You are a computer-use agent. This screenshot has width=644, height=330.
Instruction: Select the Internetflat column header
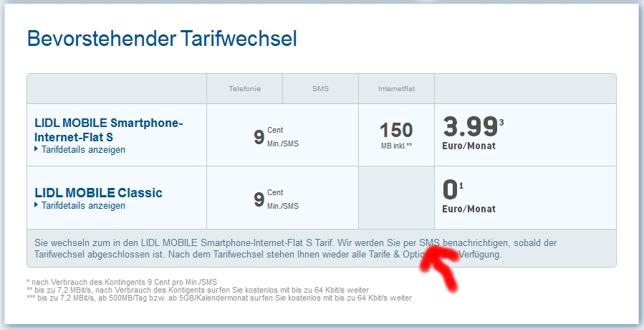396,88
